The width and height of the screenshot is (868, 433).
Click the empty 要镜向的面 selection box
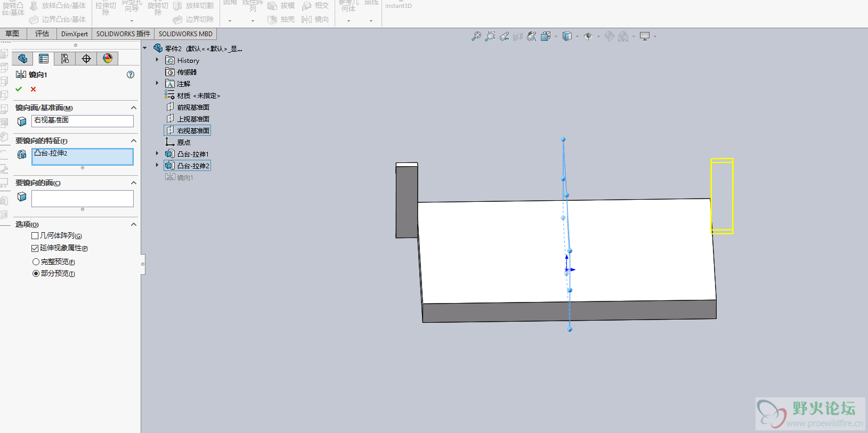pyautogui.click(x=83, y=199)
